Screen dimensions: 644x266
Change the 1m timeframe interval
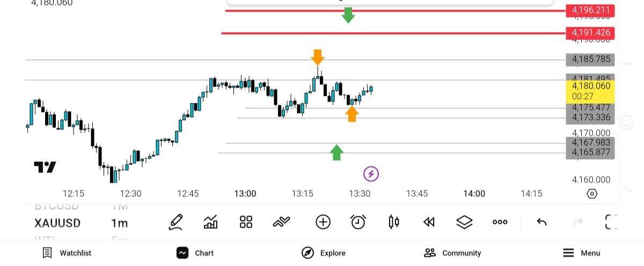click(x=119, y=223)
